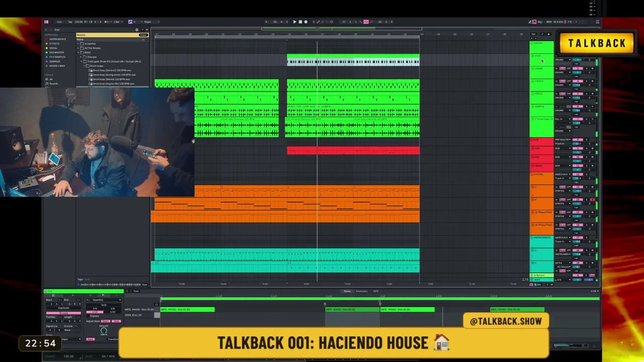The image size is (644, 362).
Task: Solo the HIHATS track
Action: (586, 81)
